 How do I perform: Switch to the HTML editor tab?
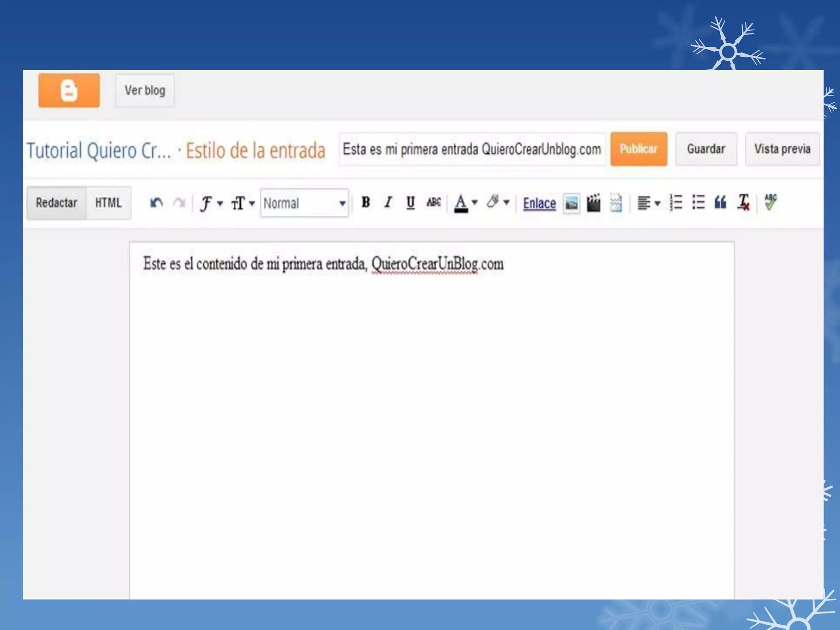[108, 203]
